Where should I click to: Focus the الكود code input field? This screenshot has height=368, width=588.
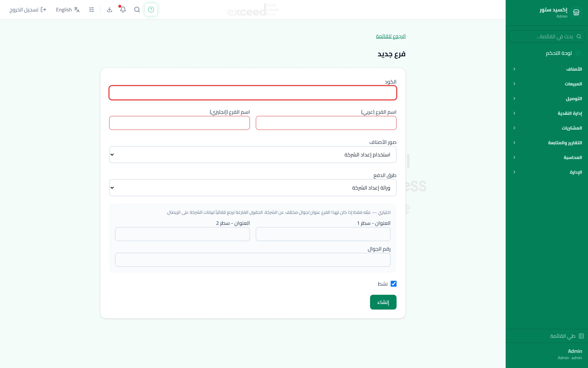tap(253, 93)
